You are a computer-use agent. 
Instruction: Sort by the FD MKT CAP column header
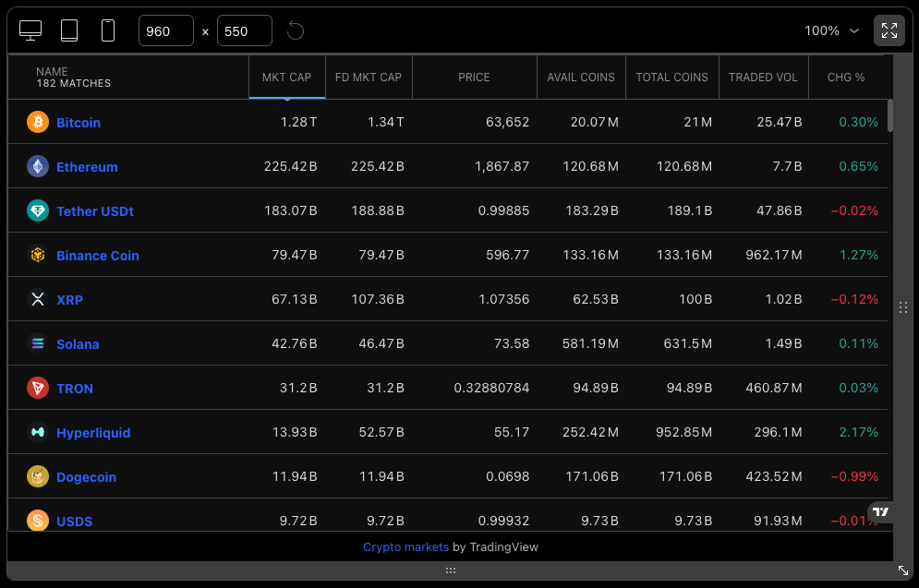point(369,77)
